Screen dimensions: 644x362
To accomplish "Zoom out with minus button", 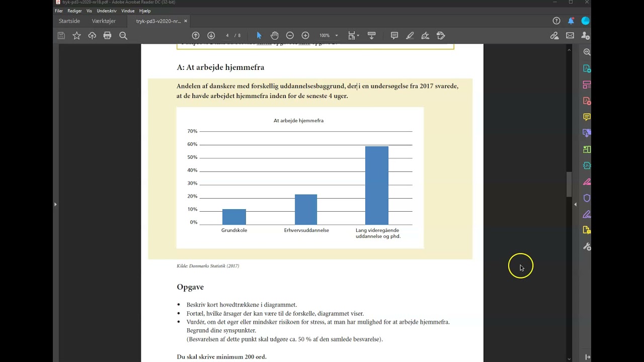I will click(290, 36).
